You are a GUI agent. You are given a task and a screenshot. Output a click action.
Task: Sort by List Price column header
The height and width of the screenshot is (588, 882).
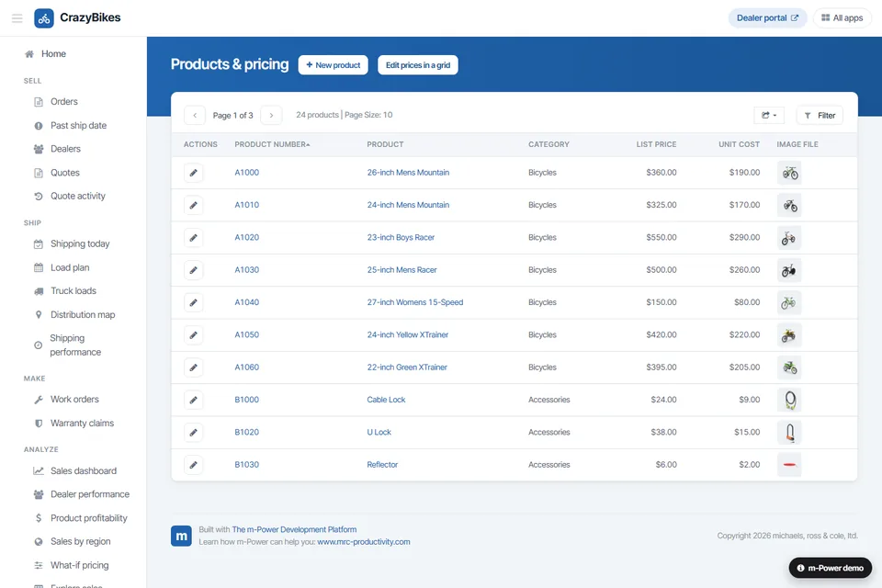656,144
